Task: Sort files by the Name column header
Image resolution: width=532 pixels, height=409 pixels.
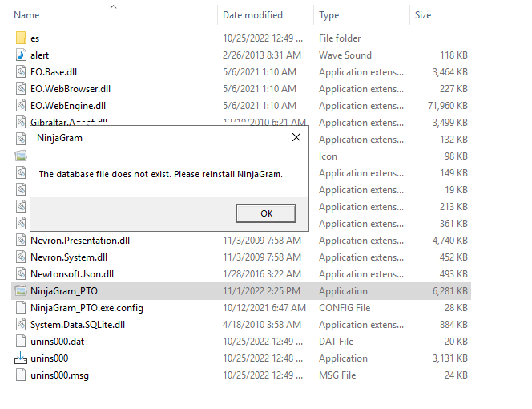Action: click(x=26, y=15)
